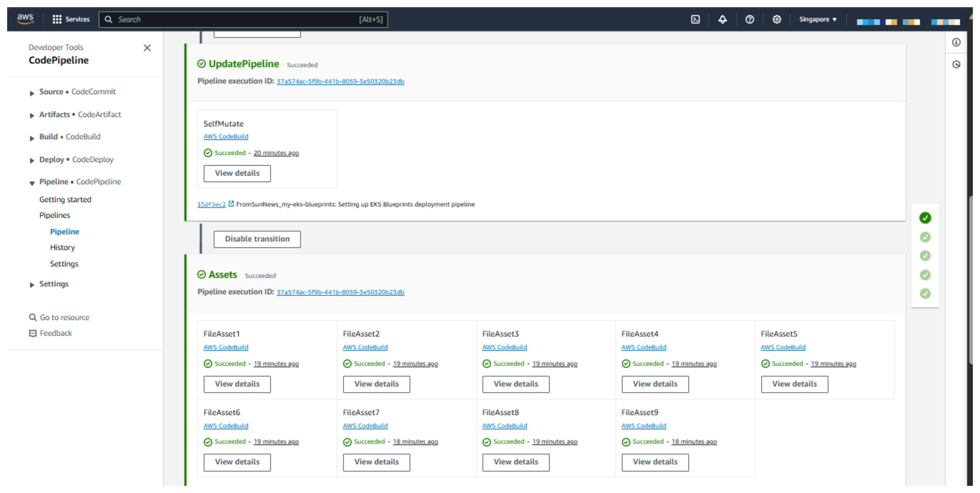
Task: Open pipeline Settings under Pipelines
Action: tap(64, 264)
